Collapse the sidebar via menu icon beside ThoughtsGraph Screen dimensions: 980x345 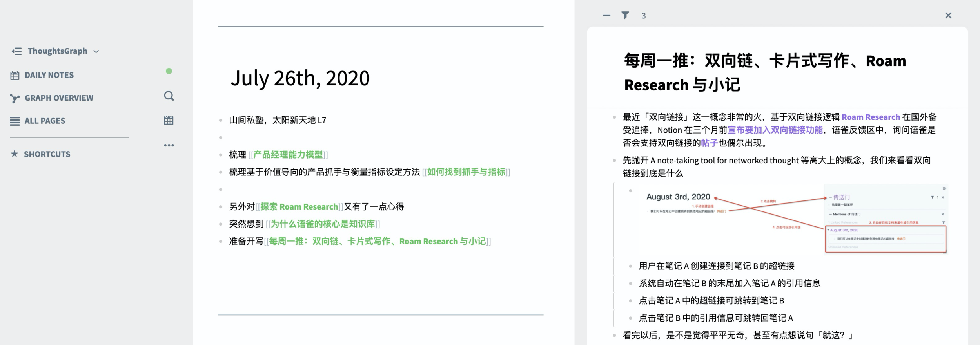(x=16, y=51)
